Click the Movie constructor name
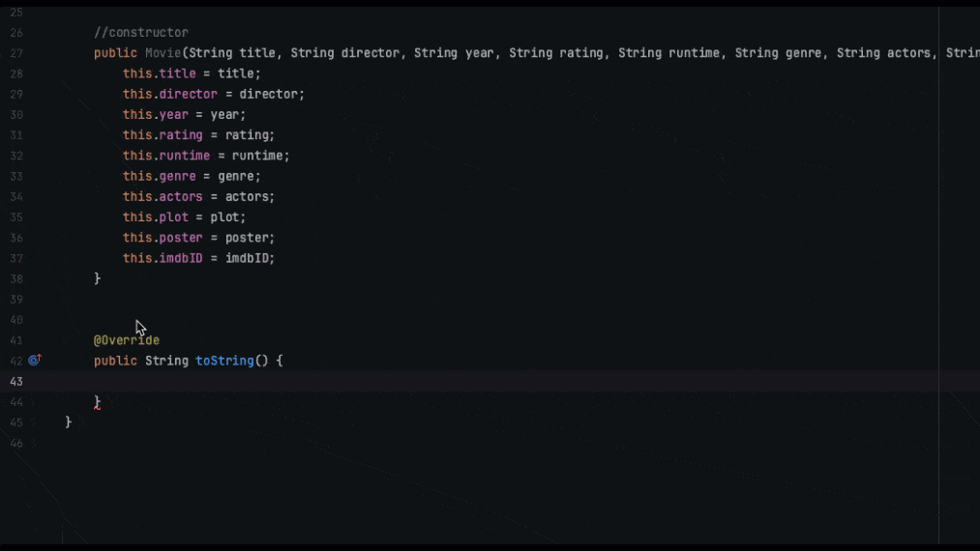The width and height of the screenshot is (980, 551). pyautogui.click(x=163, y=53)
